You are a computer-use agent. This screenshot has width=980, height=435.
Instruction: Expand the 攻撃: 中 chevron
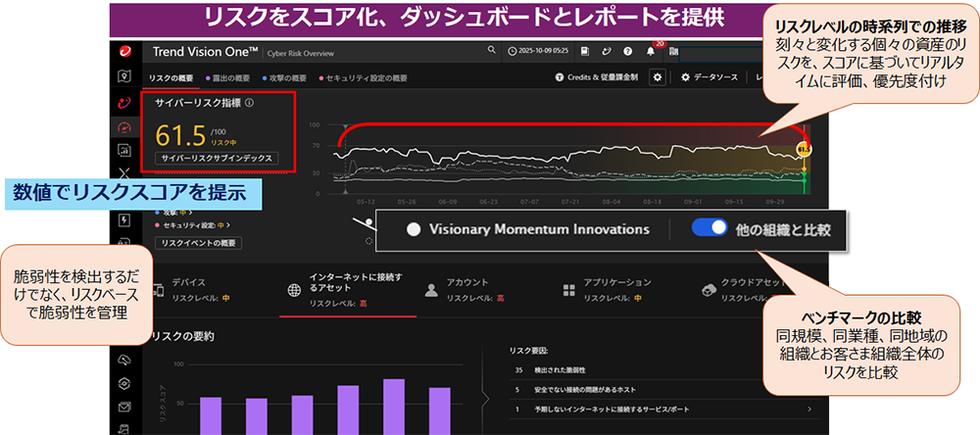(191, 214)
